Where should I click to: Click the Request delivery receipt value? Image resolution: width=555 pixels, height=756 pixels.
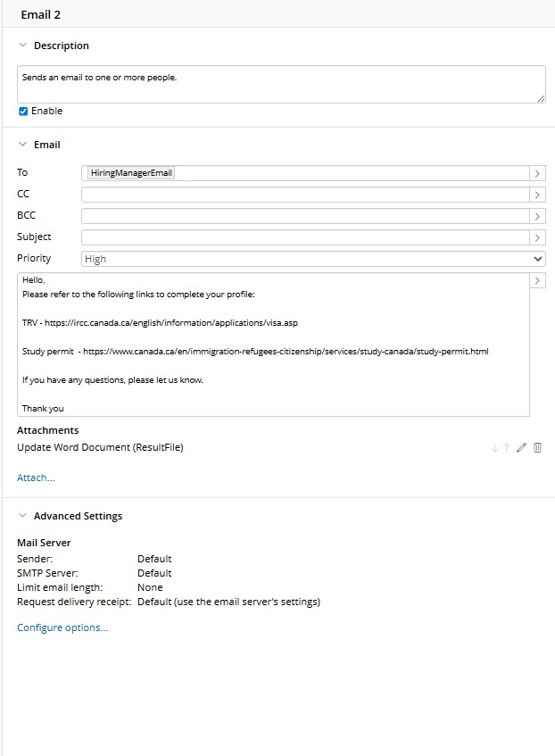coord(228,602)
